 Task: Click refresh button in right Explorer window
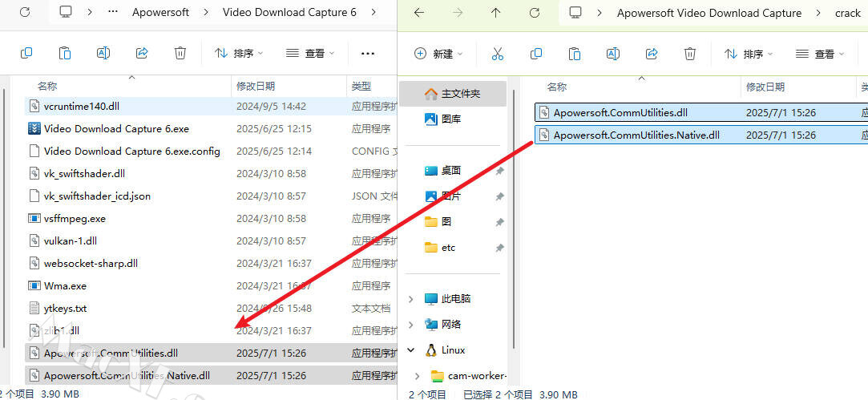535,13
